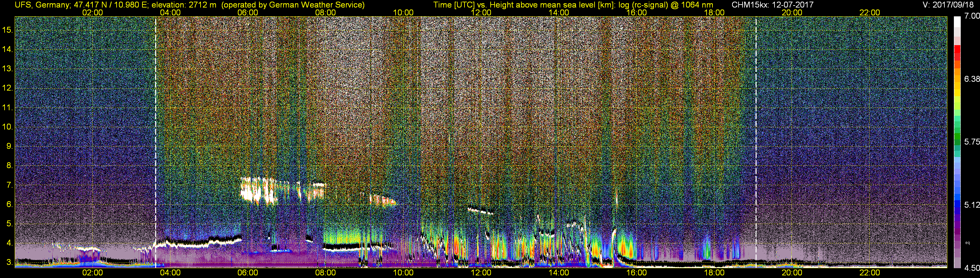This screenshot has height=278, width=980.
Task: Click the blue band near 5.12 on colorbar
Action: [957, 206]
